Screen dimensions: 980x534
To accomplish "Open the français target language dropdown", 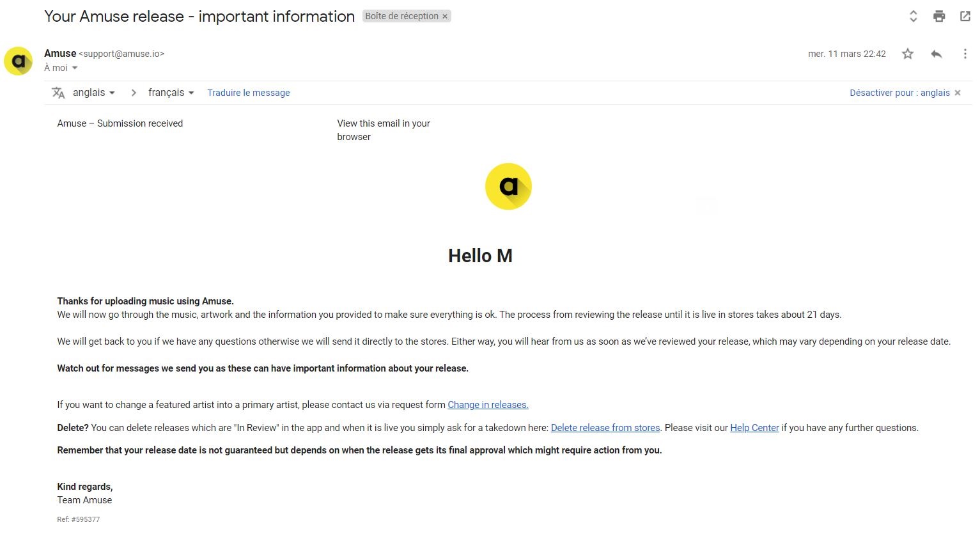I will point(171,93).
